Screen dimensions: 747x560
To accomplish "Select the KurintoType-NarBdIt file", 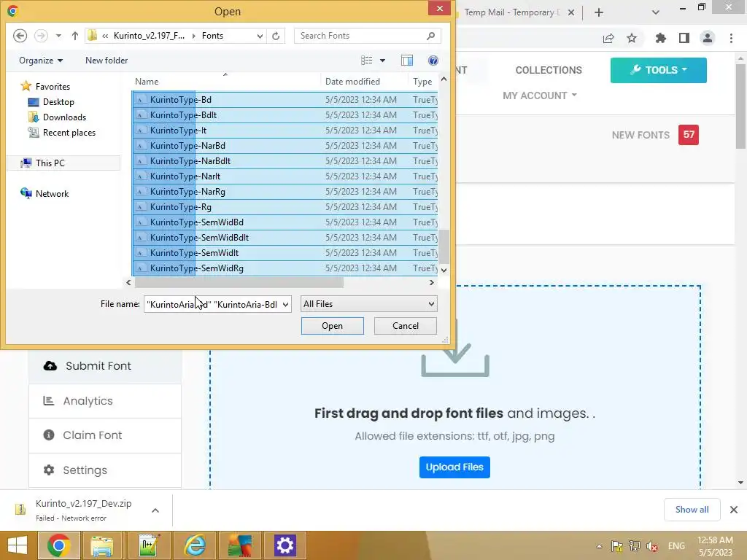I will click(285, 161).
